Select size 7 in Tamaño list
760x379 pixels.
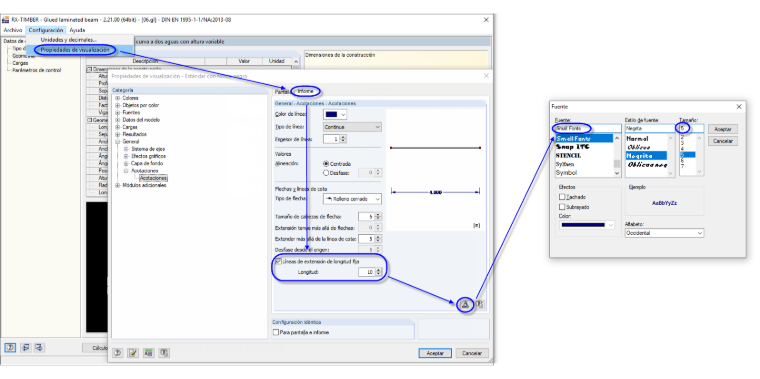(x=682, y=166)
